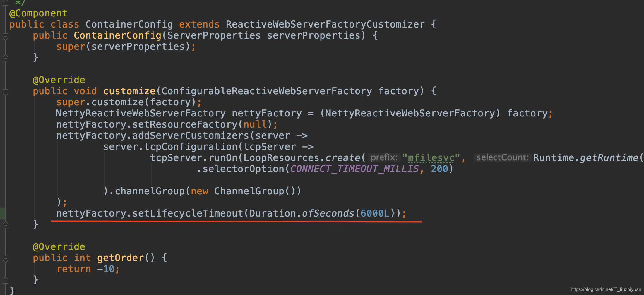644x295 pixels.
Task: Click LoopResources.create call
Action: [302, 158]
